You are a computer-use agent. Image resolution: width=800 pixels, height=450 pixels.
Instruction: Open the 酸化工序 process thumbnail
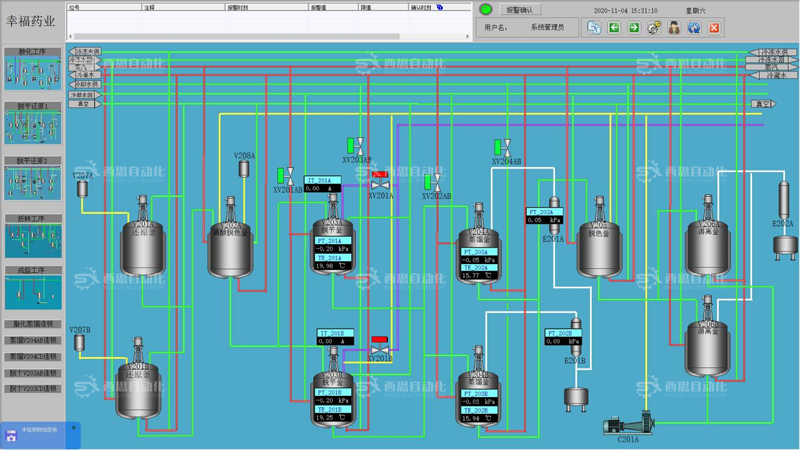pos(33,73)
